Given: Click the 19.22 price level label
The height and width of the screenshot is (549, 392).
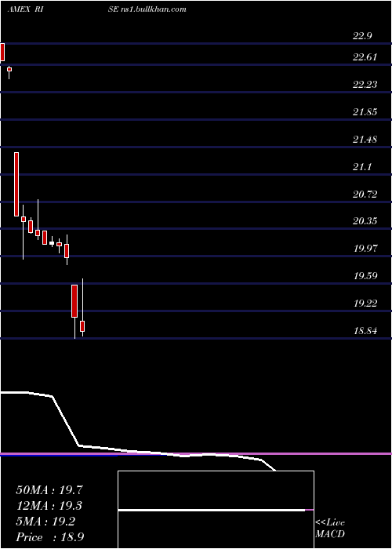Looking at the screenshot, I should (365, 303).
